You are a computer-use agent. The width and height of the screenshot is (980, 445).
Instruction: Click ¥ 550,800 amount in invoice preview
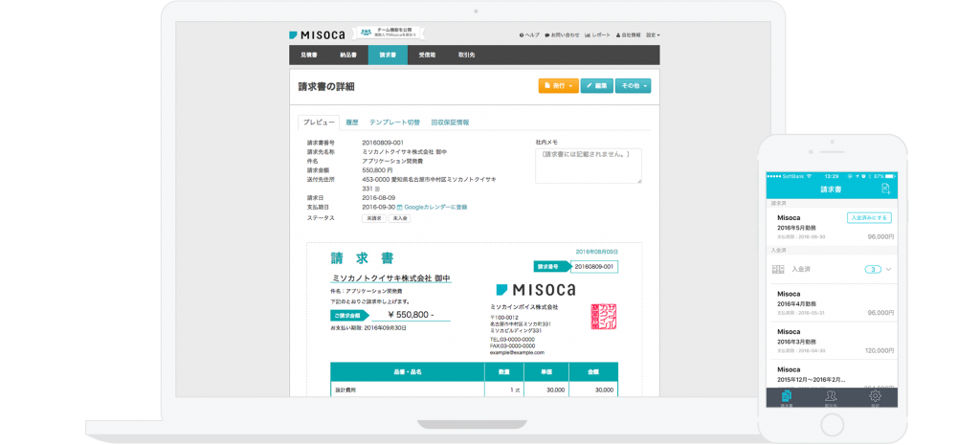click(412, 315)
